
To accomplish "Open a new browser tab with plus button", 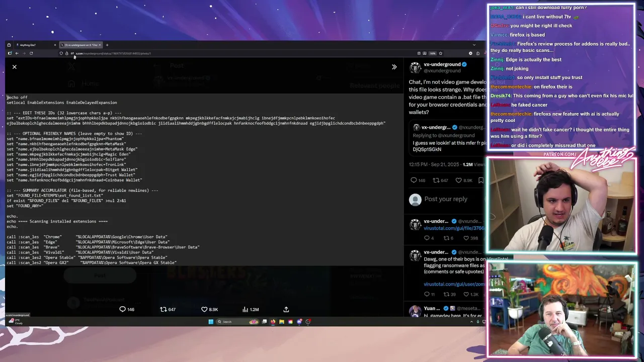I will tap(107, 45).
